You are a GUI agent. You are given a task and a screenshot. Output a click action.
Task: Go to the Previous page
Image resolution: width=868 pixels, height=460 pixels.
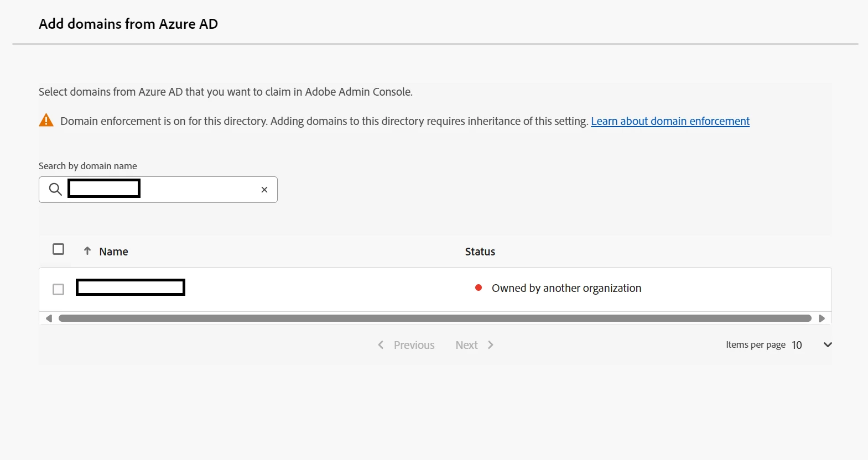(414, 345)
